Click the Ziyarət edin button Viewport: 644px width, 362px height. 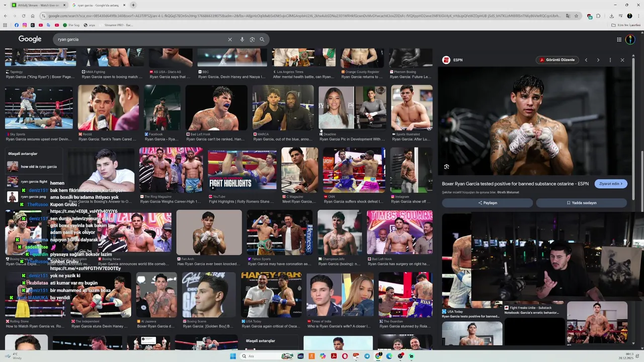[x=611, y=184]
